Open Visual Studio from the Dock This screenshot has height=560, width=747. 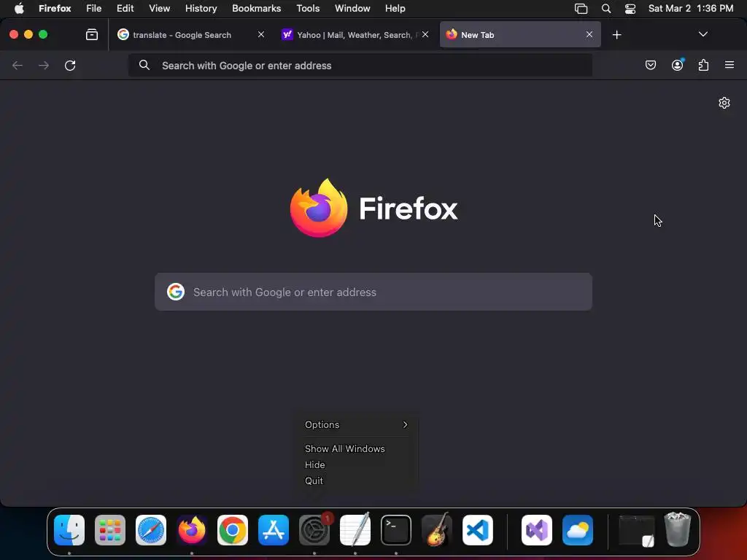pyautogui.click(x=537, y=530)
